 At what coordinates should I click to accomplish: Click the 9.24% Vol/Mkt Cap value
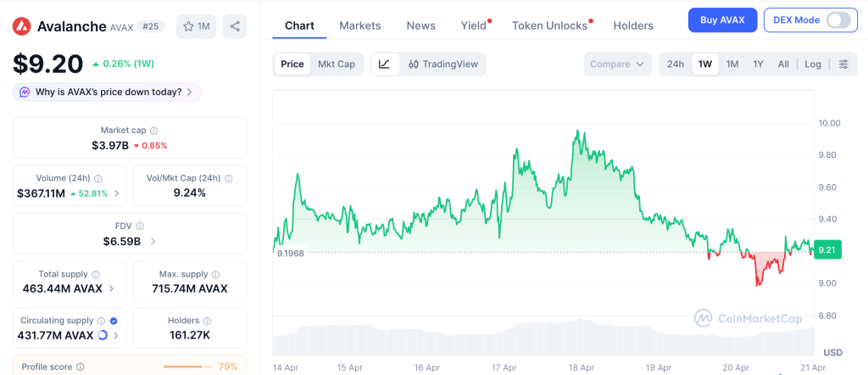coord(190,193)
